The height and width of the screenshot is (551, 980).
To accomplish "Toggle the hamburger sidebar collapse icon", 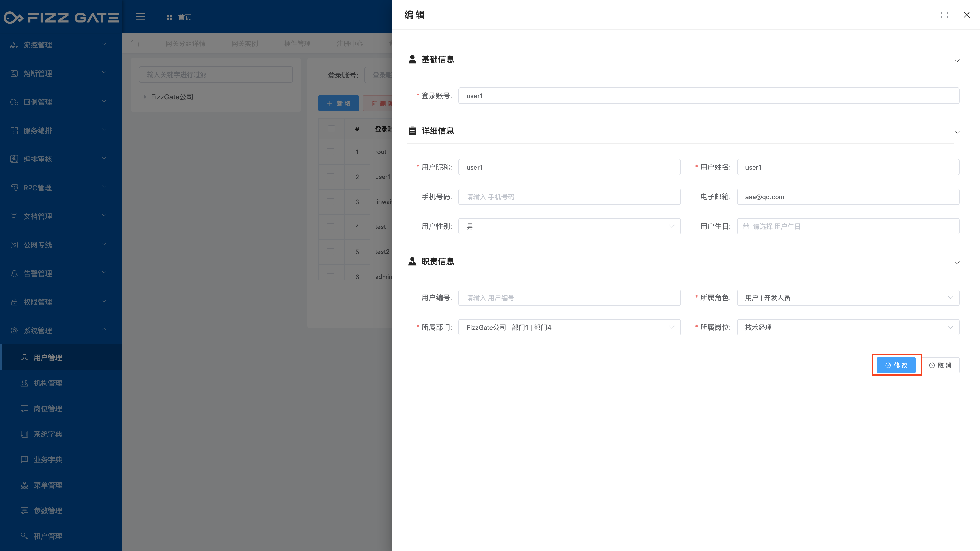I will (x=140, y=16).
